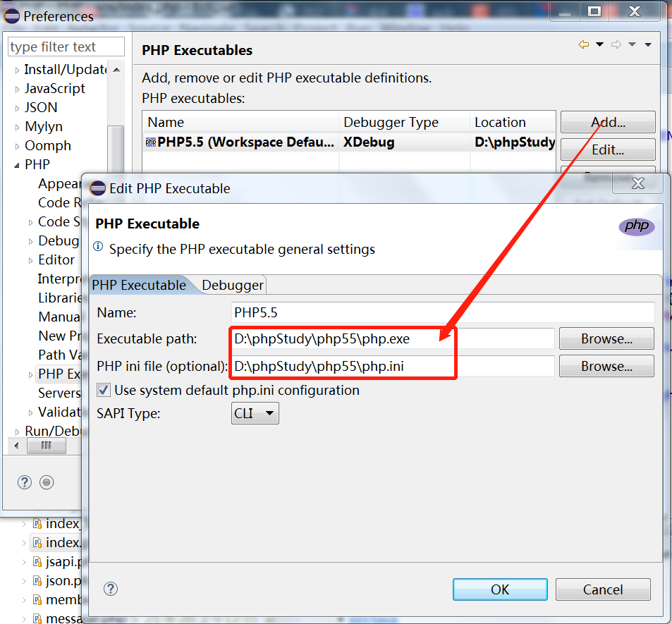Screen dimensions: 672x624
Task: Click the Eclipse icon in the Preferences title bar
Action: [11, 16]
